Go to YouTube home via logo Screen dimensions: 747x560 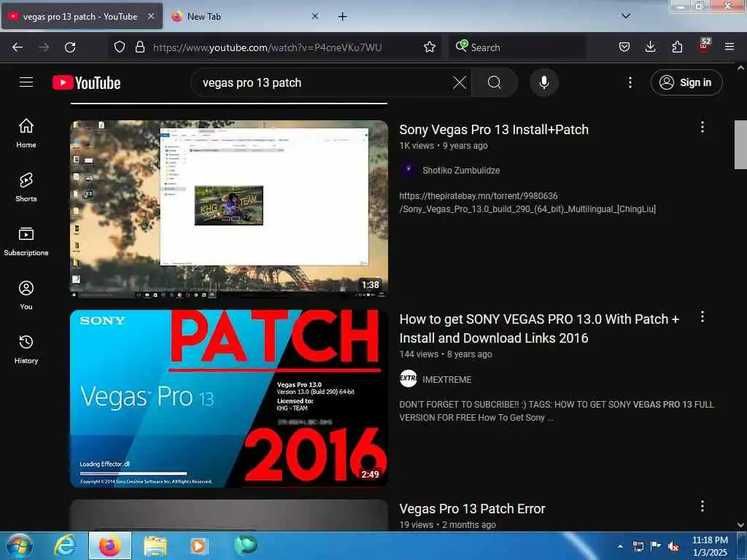tap(86, 83)
